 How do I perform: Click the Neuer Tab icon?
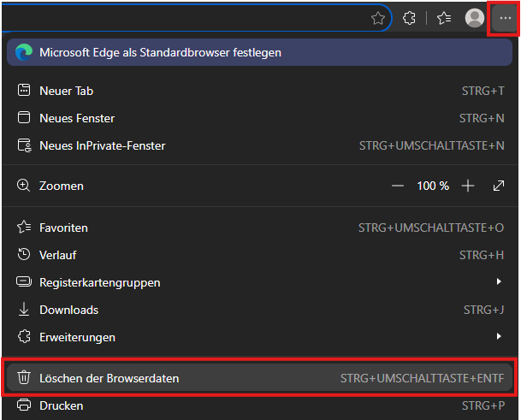point(24,90)
